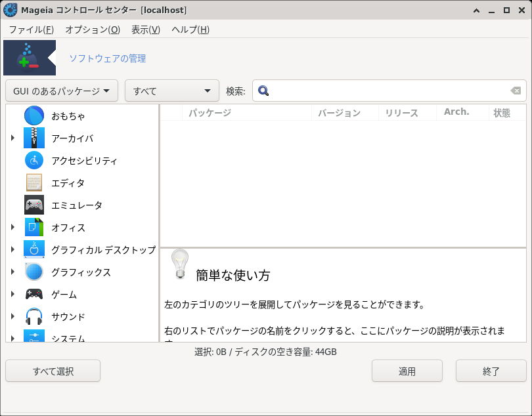The image size is (532, 416).
Task: Select the エディタ category row
Action: [x=82, y=182]
